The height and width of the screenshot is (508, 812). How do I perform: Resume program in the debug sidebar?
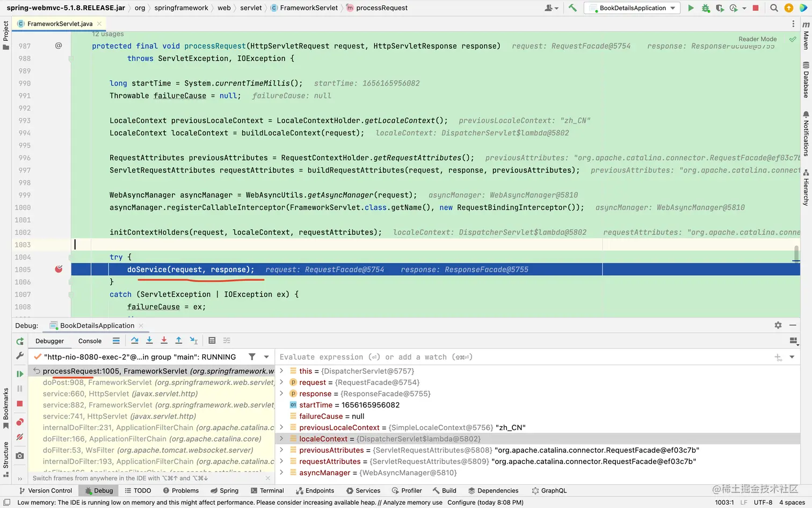click(x=20, y=374)
